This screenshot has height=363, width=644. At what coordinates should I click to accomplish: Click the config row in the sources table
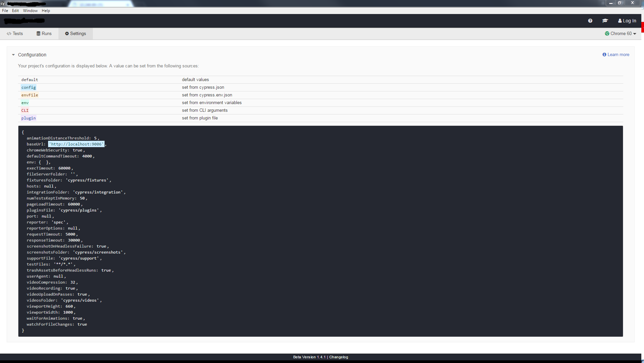point(28,87)
